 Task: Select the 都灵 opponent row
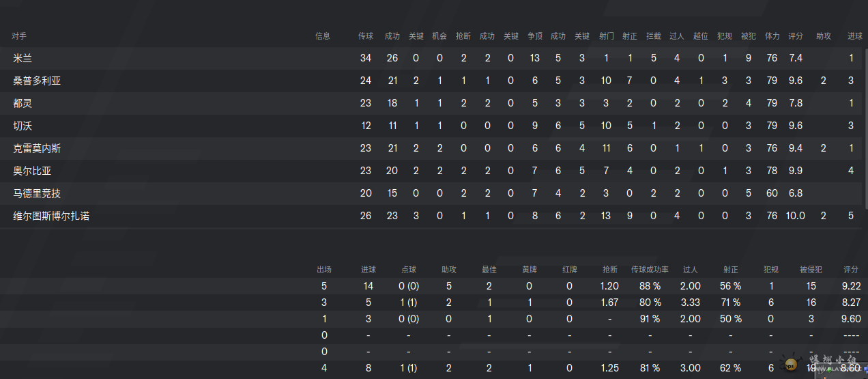[x=434, y=103]
